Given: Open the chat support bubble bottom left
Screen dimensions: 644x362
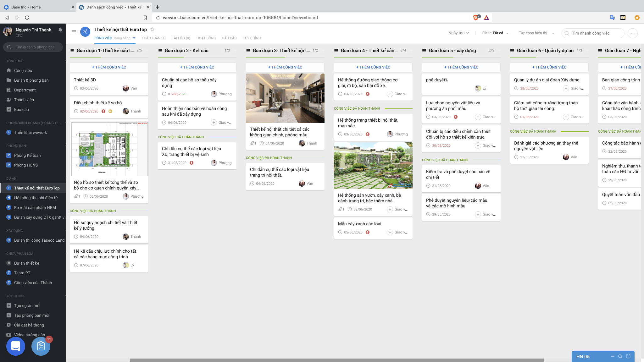Looking at the screenshot, I should (x=15, y=346).
